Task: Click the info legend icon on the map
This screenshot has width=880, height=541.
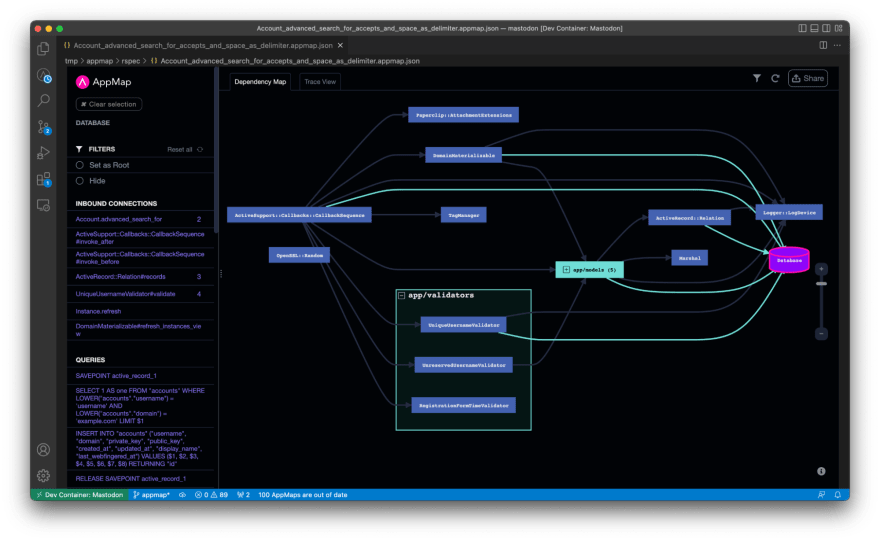Action: pyautogui.click(x=821, y=471)
